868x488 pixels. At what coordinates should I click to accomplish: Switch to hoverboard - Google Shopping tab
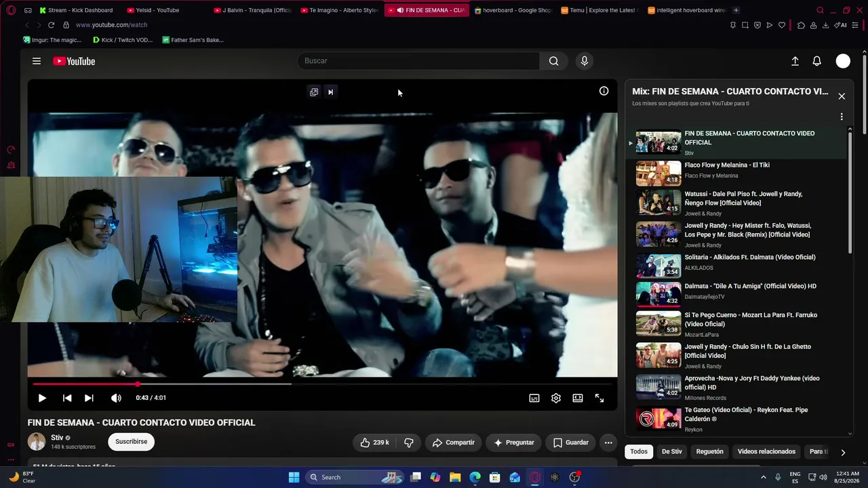pos(513,10)
